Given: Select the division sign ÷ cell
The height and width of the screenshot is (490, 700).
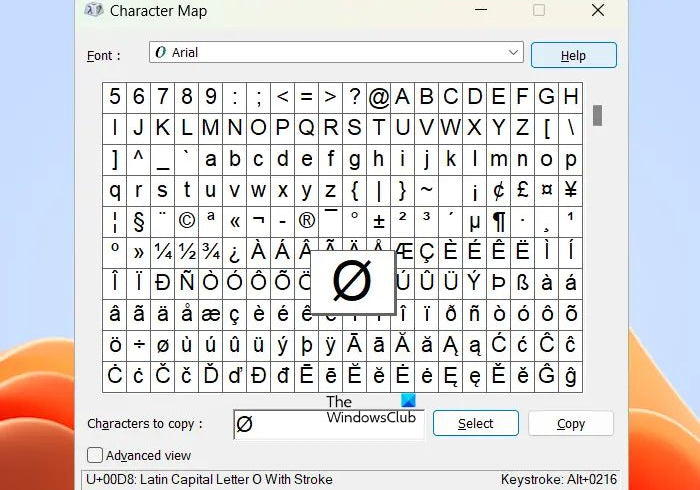Looking at the screenshot, I should coord(139,345).
